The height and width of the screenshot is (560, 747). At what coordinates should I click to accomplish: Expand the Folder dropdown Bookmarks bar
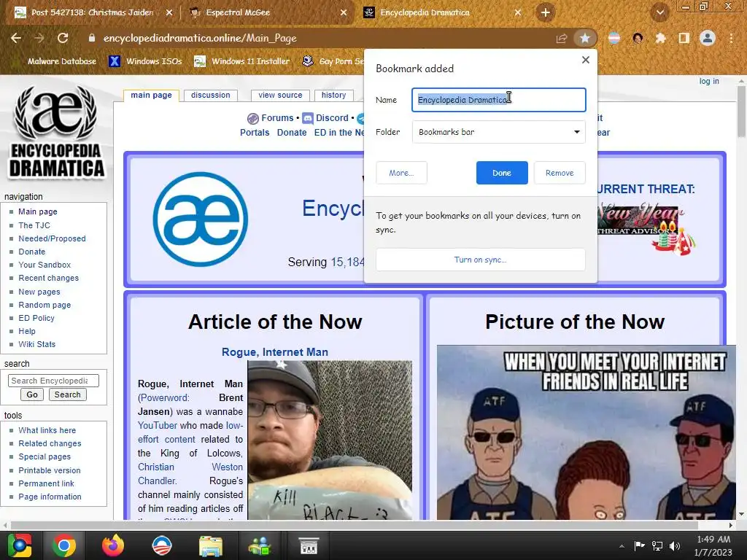tap(499, 132)
